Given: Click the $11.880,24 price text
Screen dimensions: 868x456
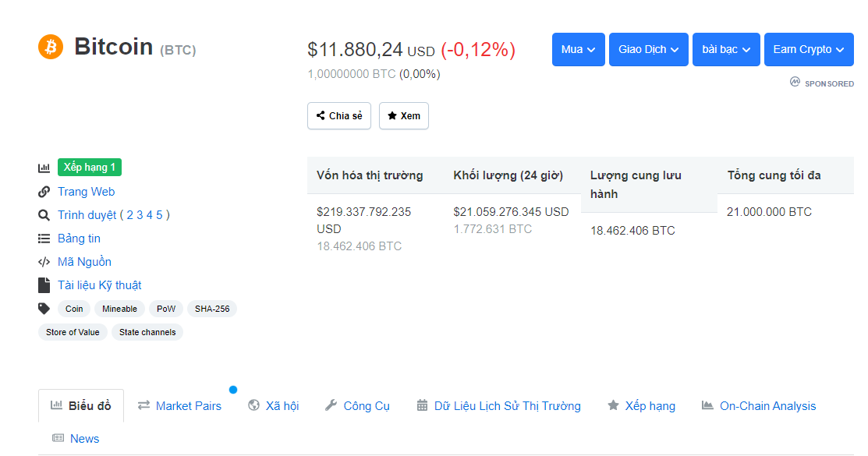Looking at the screenshot, I should 355,50.
